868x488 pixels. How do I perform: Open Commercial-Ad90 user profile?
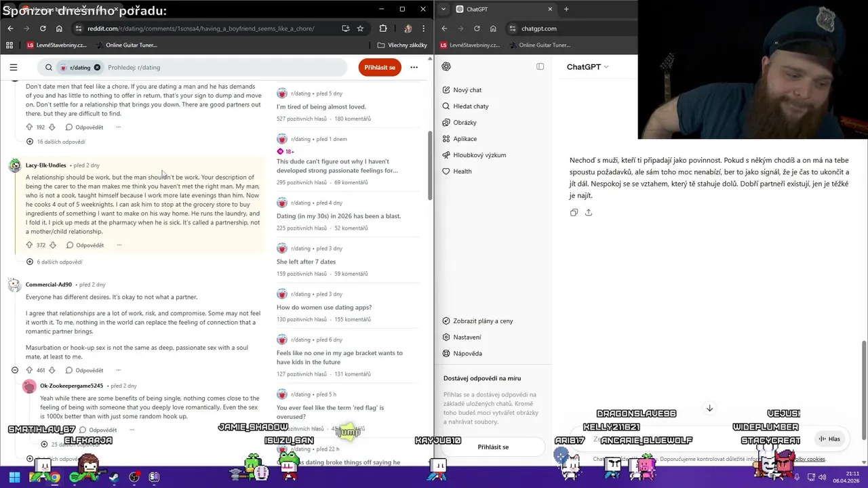[x=48, y=285]
